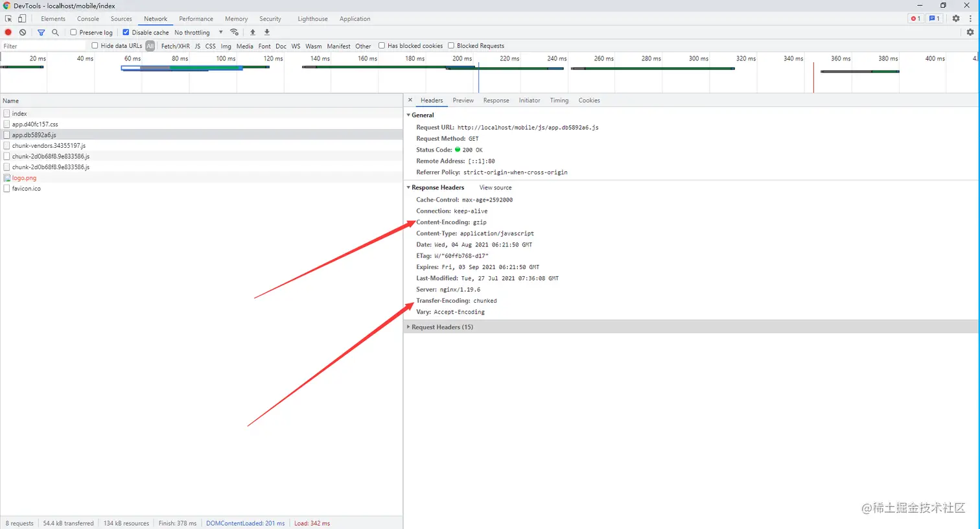Image resolution: width=980 pixels, height=529 pixels.
Task: Open DevTools more options menu
Action: (970, 19)
